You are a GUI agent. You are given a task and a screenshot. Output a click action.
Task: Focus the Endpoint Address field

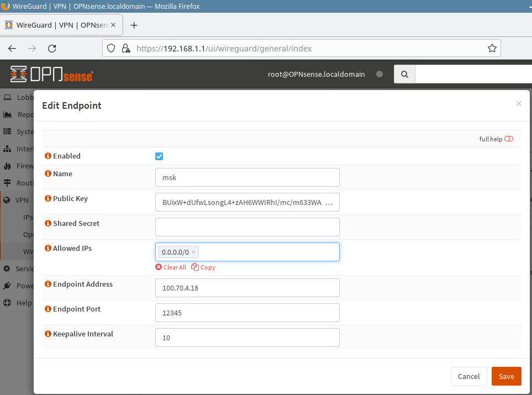247,288
